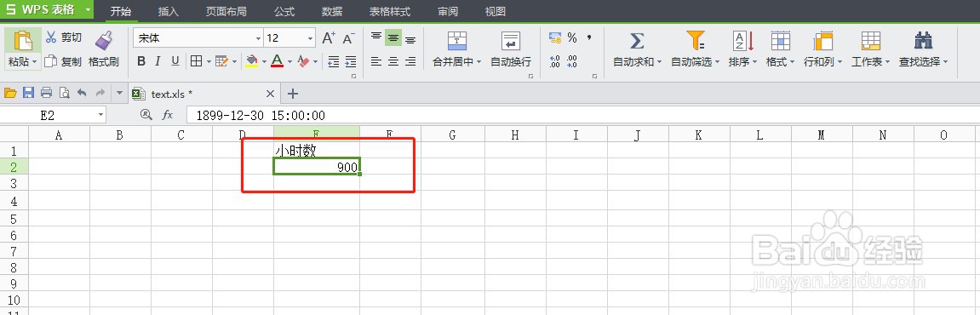The width and height of the screenshot is (980, 315).
Task: Click Worksheet (工作表) icon
Action: [871, 41]
